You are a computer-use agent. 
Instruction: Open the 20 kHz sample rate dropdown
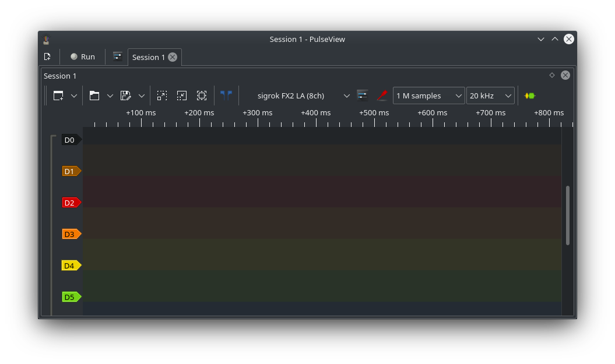click(490, 95)
